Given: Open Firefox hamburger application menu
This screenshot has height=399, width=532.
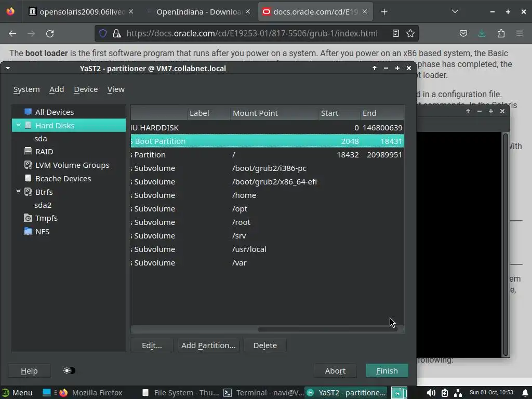Looking at the screenshot, I should click(520, 33).
